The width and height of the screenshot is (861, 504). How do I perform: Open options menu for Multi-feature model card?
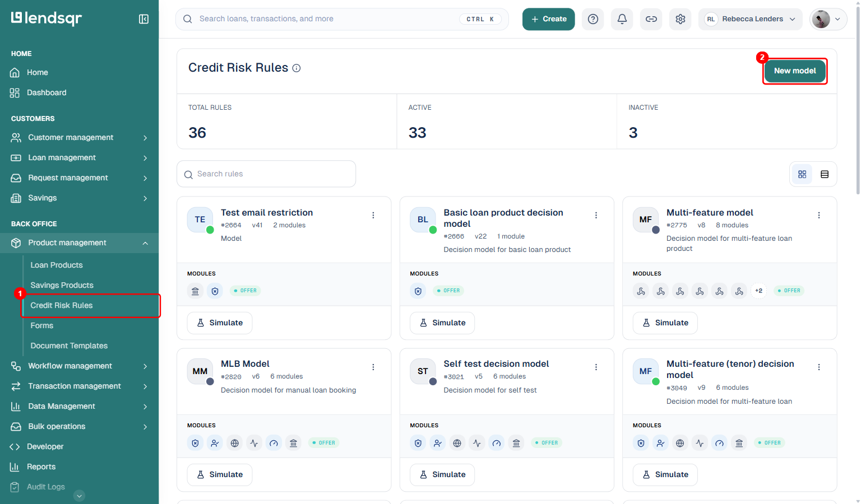tap(819, 215)
